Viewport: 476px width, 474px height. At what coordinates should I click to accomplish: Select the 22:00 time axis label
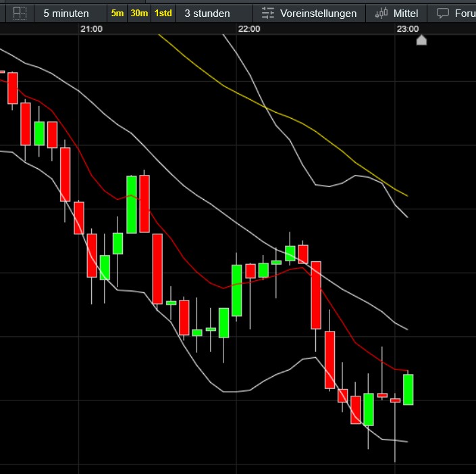click(249, 28)
